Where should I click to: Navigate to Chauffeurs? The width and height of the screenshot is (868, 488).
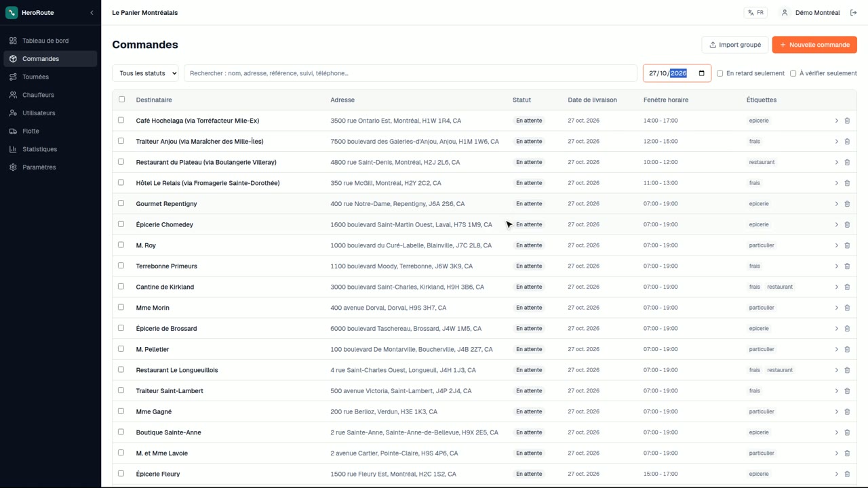tap(50, 95)
